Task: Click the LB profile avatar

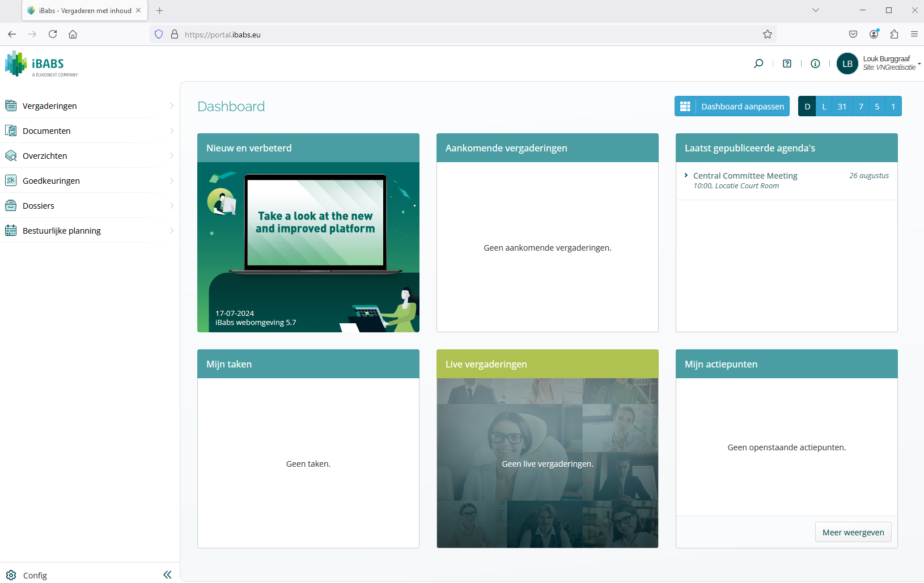Action: tap(847, 63)
